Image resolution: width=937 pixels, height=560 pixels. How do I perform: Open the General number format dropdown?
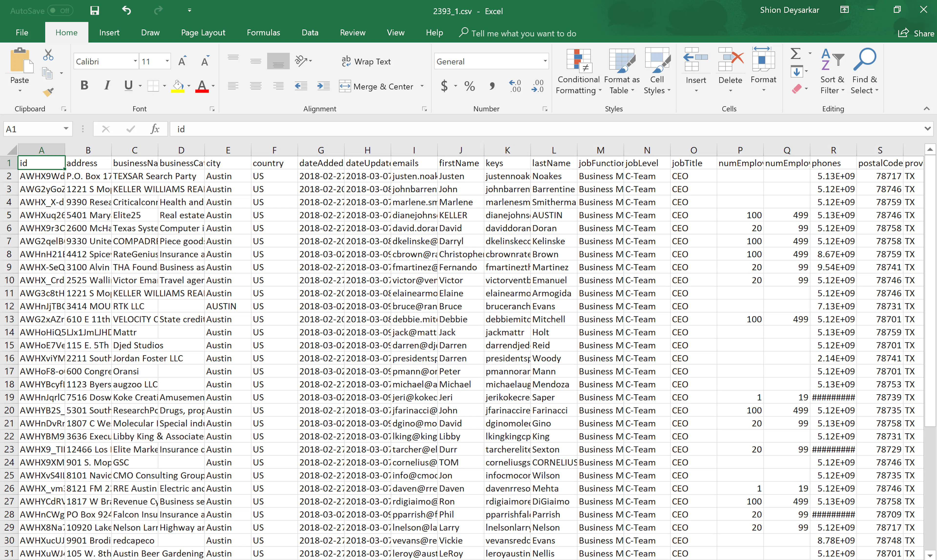(x=544, y=61)
